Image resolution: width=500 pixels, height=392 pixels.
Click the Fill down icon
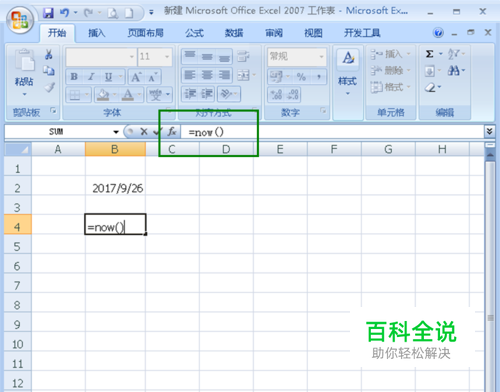click(429, 71)
